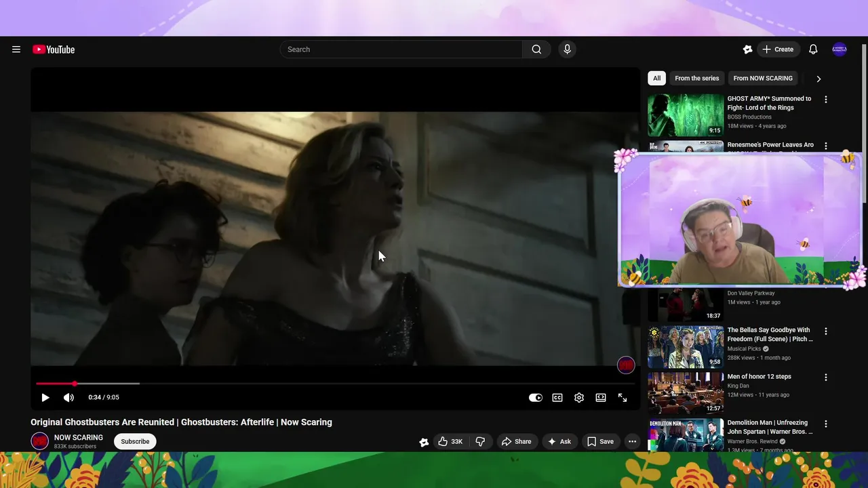Open the Create menu
Viewport: 868px width, 488px height.
click(778, 49)
